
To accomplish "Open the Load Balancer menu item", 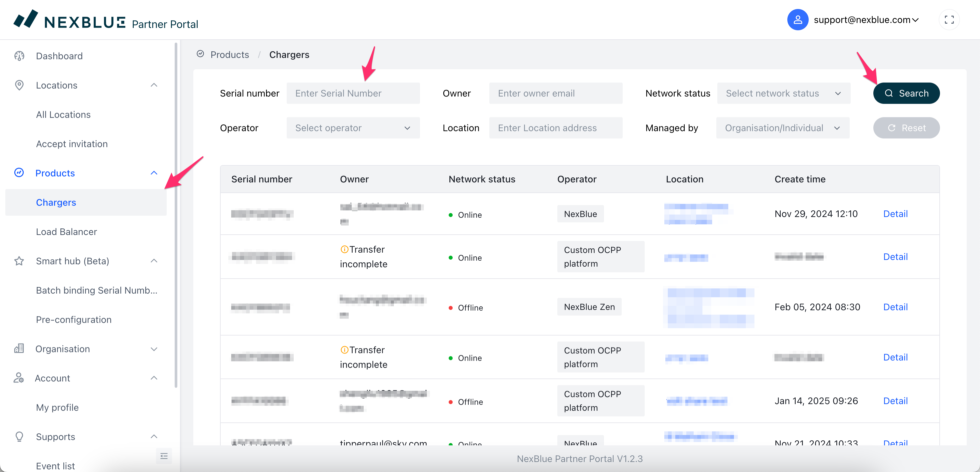I will (x=66, y=231).
